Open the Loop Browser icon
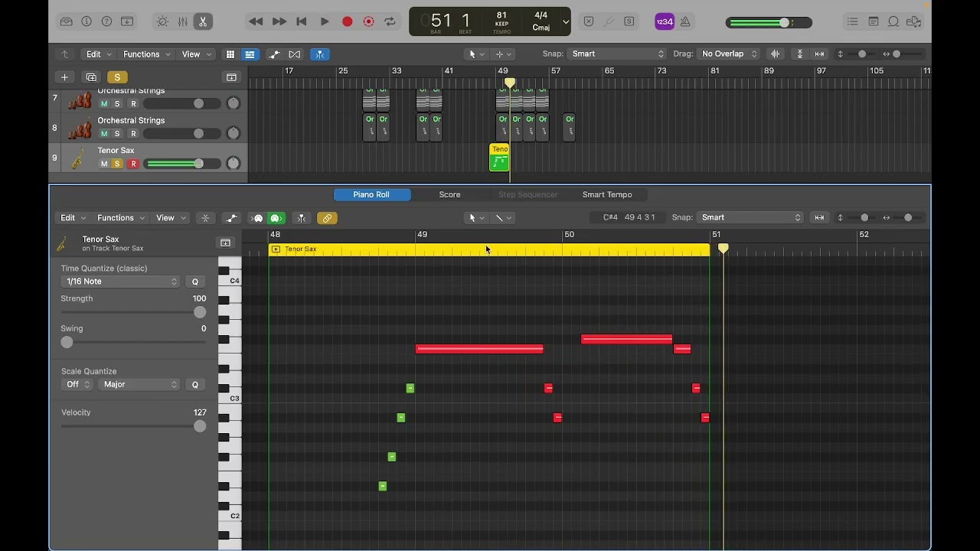Viewport: 980px width, 551px height. click(x=893, y=21)
